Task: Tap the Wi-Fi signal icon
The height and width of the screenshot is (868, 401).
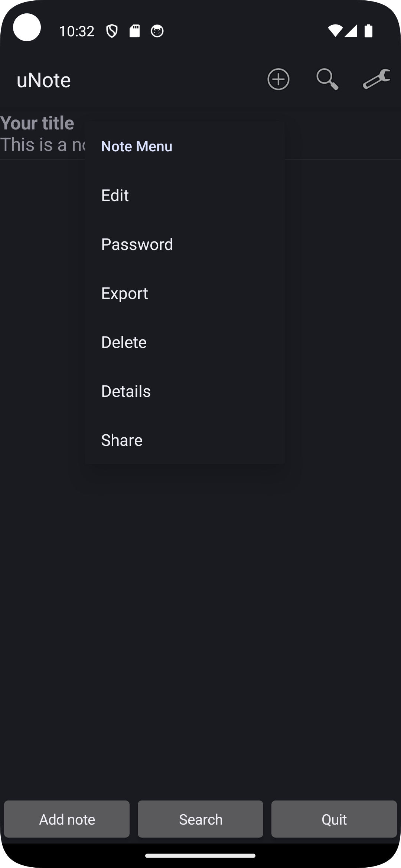Action: pos(335,31)
